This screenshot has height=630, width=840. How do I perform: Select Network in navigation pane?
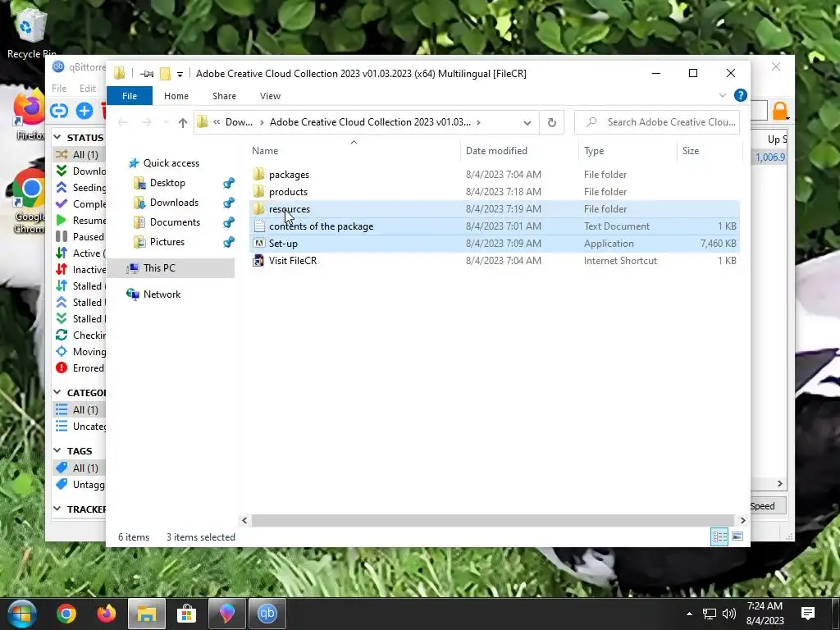tap(162, 294)
